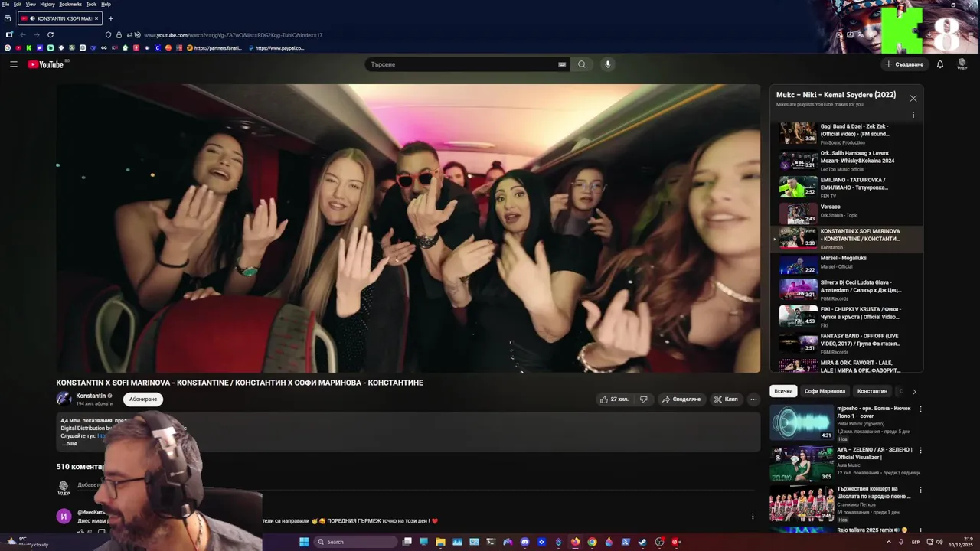Play EMILIANO - TATUIROVKA in playlist
The height and width of the screenshot is (551, 980).
pos(847,187)
